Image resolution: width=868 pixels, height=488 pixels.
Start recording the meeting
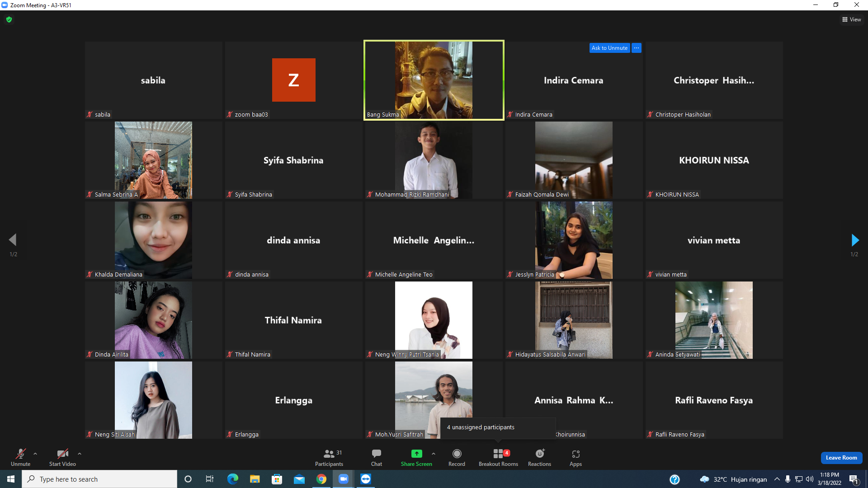tap(457, 457)
